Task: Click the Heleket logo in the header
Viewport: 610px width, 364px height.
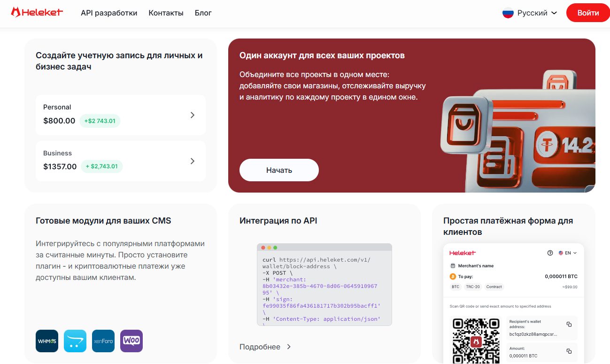Action: pos(37,13)
